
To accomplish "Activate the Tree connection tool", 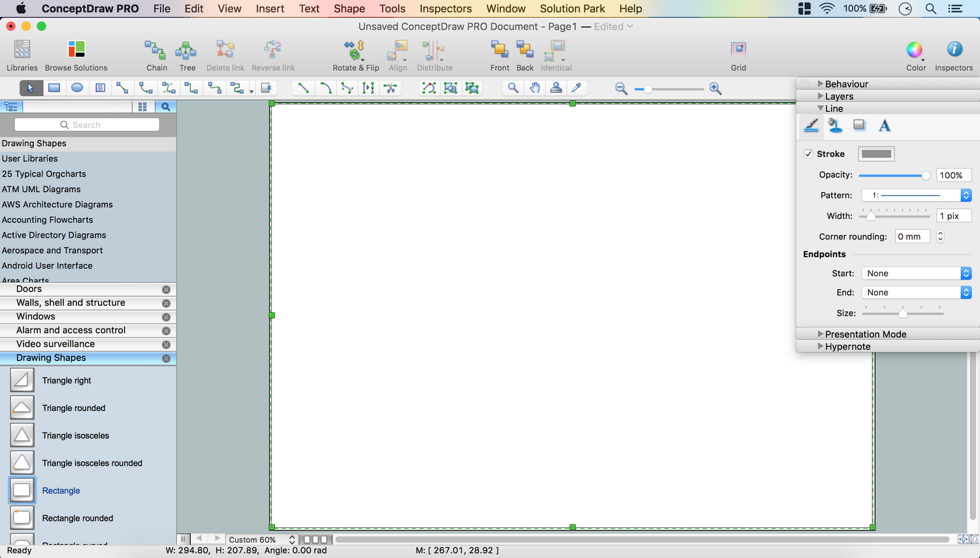I will 187,55.
